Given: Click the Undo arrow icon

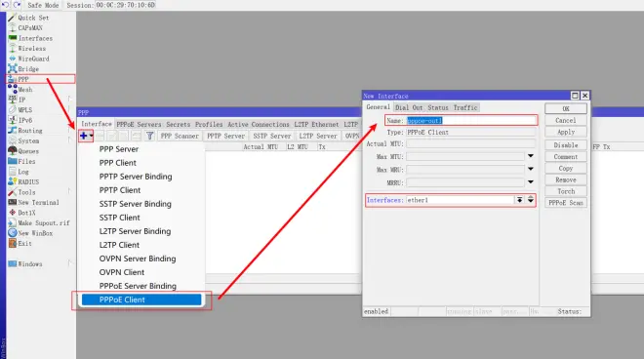Looking at the screenshot, I should [x=6, y=5].
